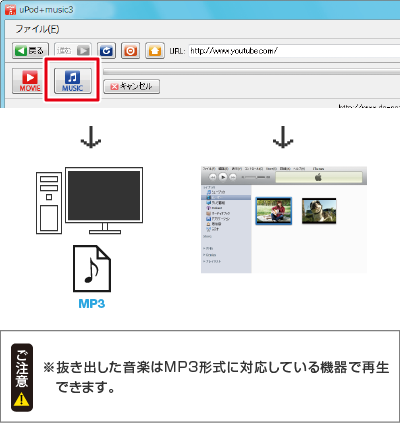Open the iTunes Store menu
The height and width of the screenshot is (423, 400).
tap(271, 169)
